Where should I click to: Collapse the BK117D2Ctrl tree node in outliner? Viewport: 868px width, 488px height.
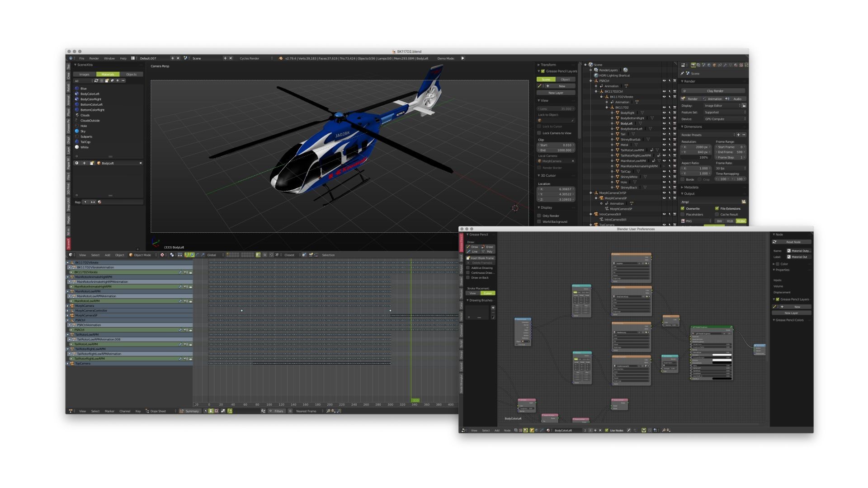(596, 91)
